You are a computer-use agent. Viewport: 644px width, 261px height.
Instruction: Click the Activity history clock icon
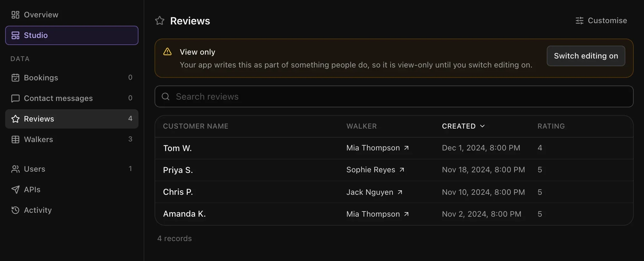pyautogui.click(x=15, y=210)
